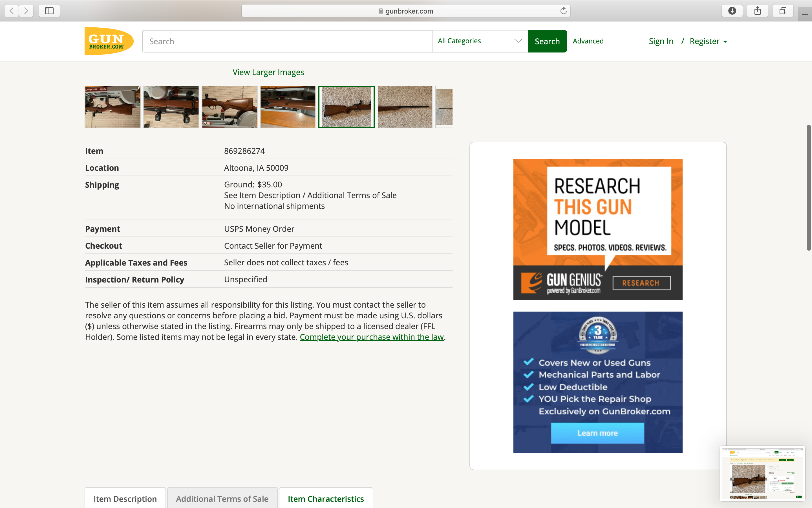Open a new tab with plus button
812x508 pixels.
coord(805,14)
